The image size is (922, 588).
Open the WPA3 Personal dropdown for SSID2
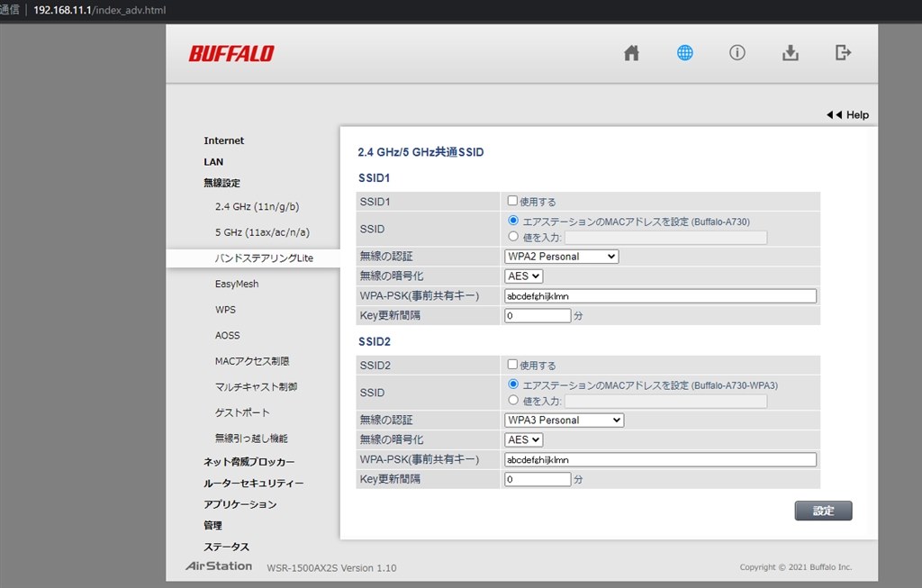[563, 420]
